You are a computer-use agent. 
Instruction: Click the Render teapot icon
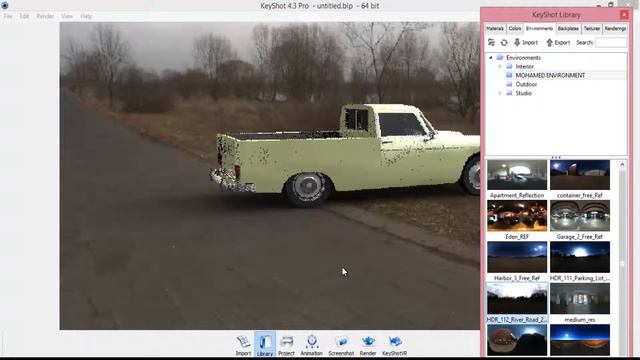(368, 344)
